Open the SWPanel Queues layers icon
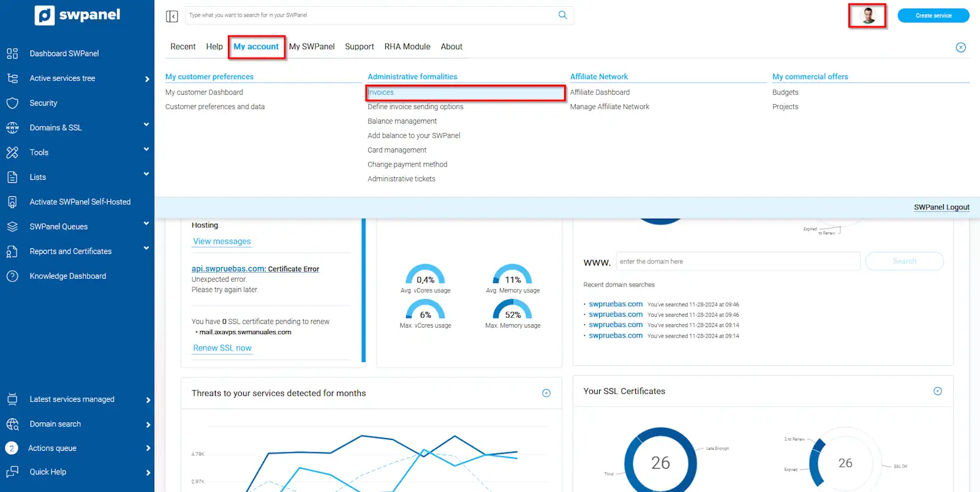 (x=12, y=227)
